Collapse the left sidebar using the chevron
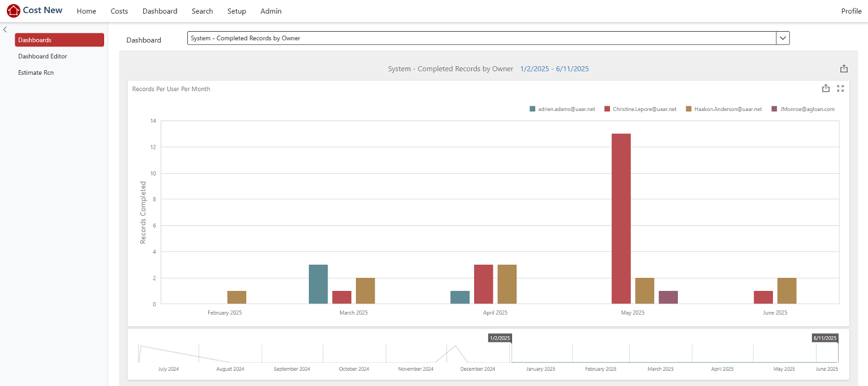Image resolution: width=868 pixels, height=386 pixels. (x=5, y=29)
